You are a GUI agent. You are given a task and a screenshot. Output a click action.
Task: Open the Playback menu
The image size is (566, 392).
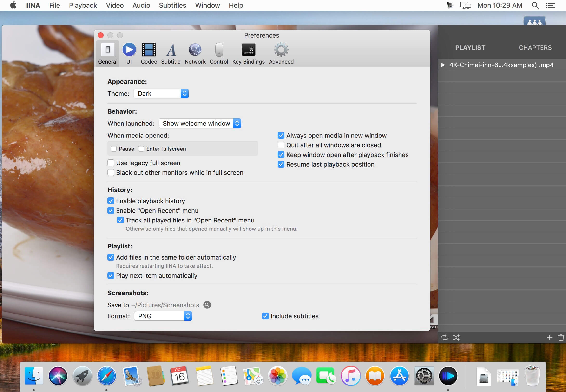click(x=83, y=5)
